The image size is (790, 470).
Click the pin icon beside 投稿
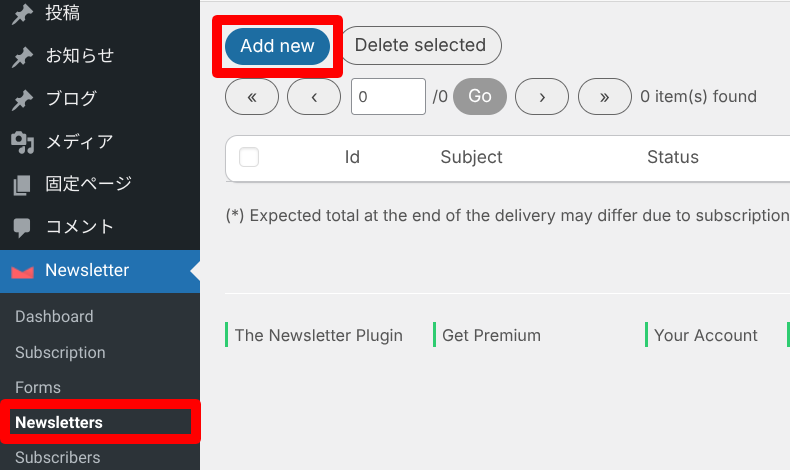click(22, 14)
